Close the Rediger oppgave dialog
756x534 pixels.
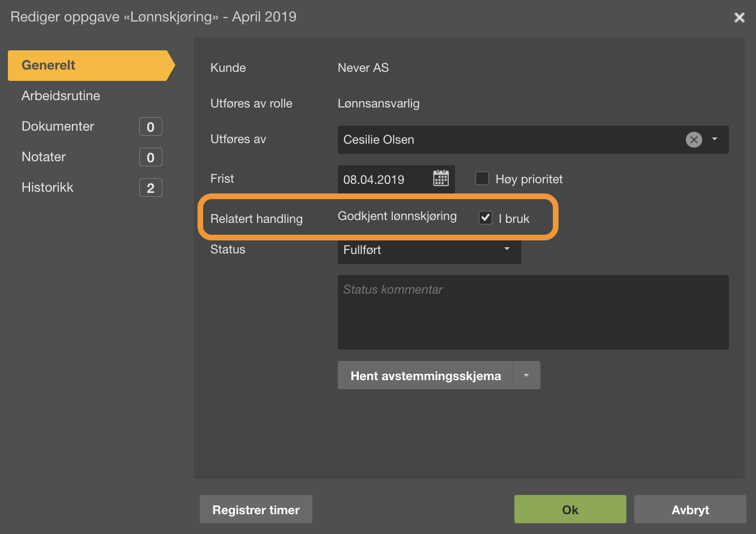pyautogui.click(x=739, y=18)
